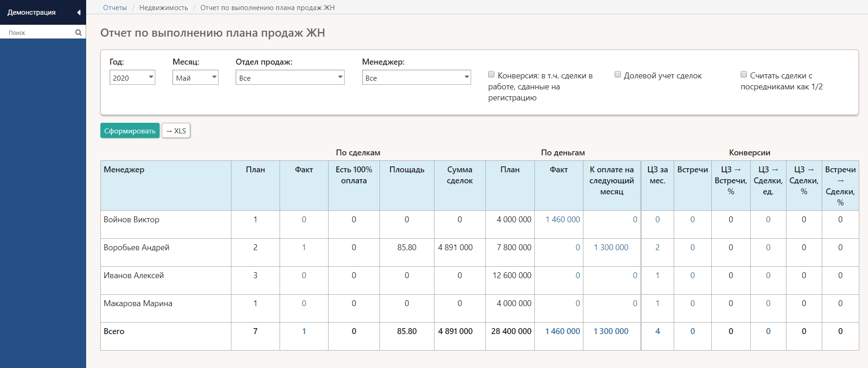This screenshot has width=868, height=368.
Task: Open the Отдел продаж dropdown
Action: pyautogui.click(x=290, y=77)
